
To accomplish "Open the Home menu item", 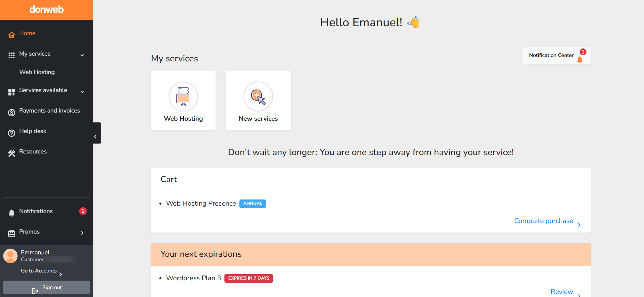I will pos(27,33).
